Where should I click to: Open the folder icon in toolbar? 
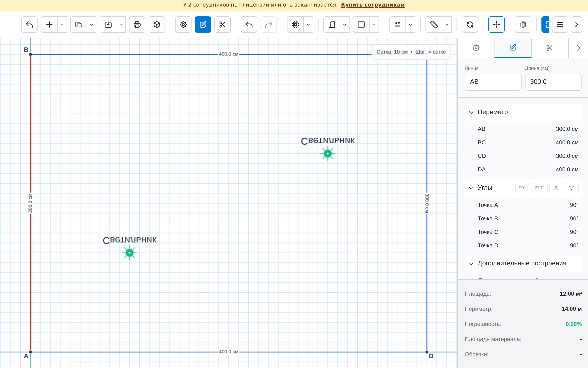pyautogui.click(x=79, y=25)
